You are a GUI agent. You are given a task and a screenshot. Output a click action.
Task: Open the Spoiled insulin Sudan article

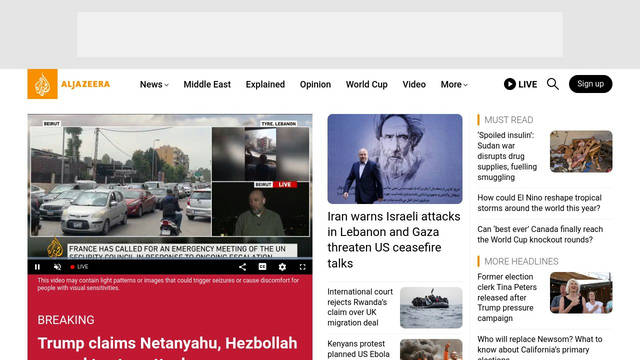tap(507, 156)
